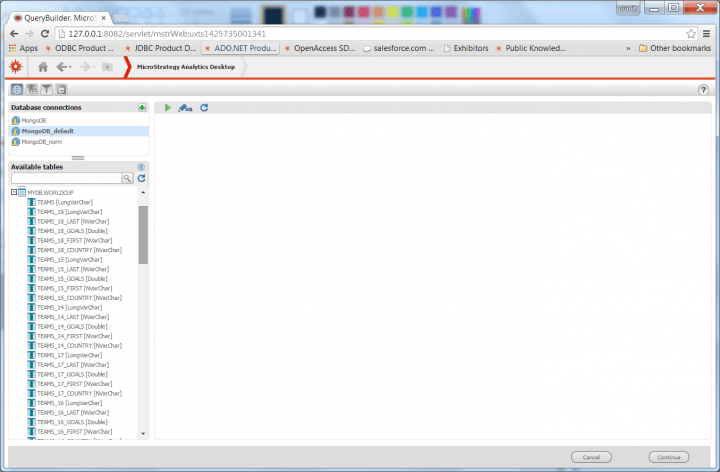Refresh the available tables list
The image size is (720, 472).
[x=142, y=178]
